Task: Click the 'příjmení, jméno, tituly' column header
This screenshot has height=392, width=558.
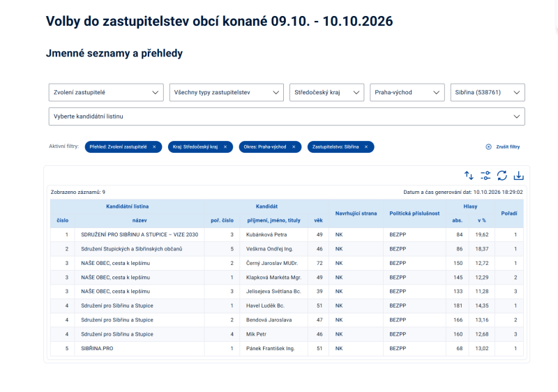Action: click(x=273, y=220)
